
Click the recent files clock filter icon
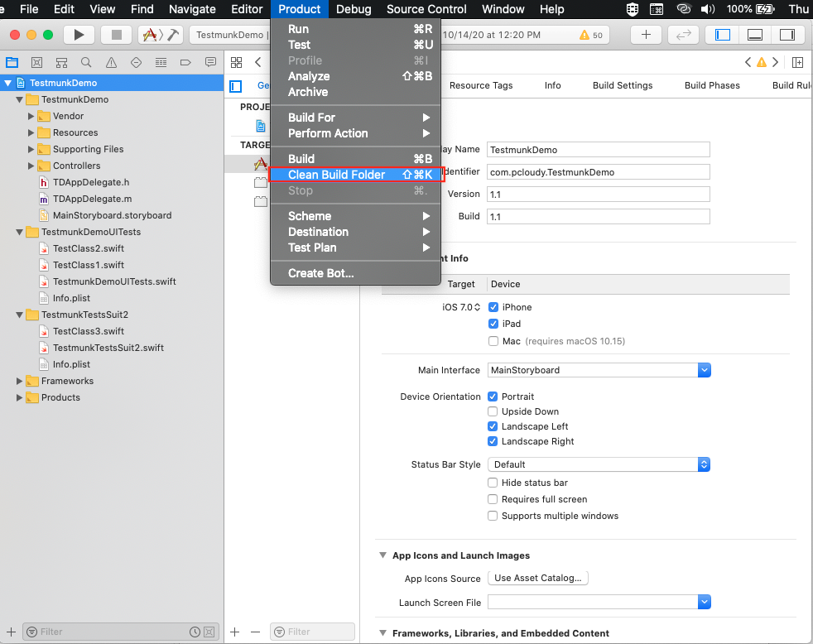(x=195, y=632)
